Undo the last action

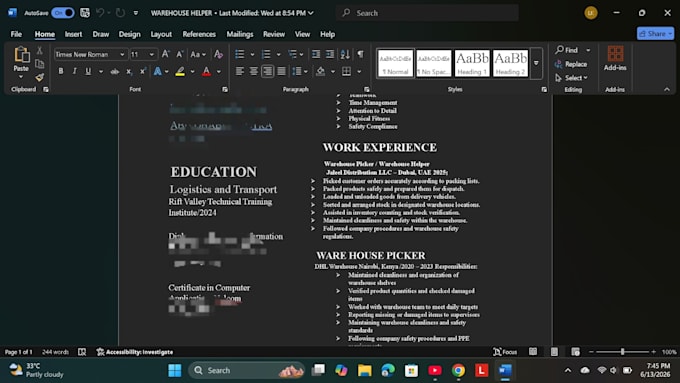click(x=100, y=13)
